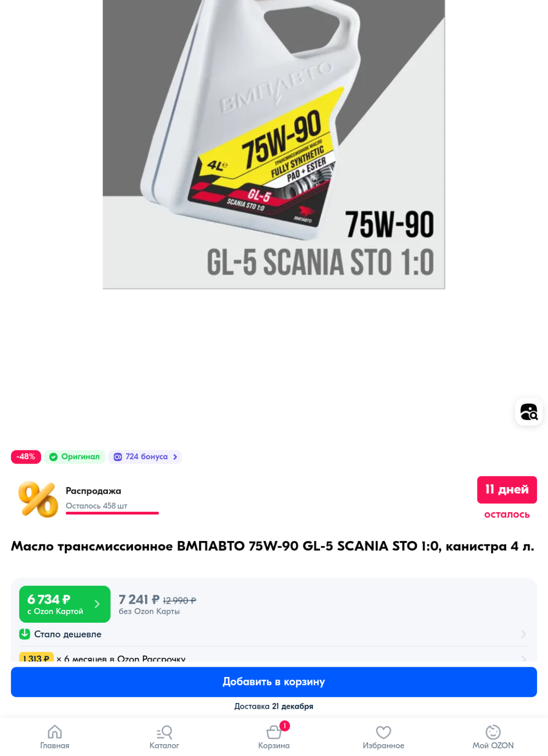
Task: Click Добавить в корзину button
Action: pos(274,682)
